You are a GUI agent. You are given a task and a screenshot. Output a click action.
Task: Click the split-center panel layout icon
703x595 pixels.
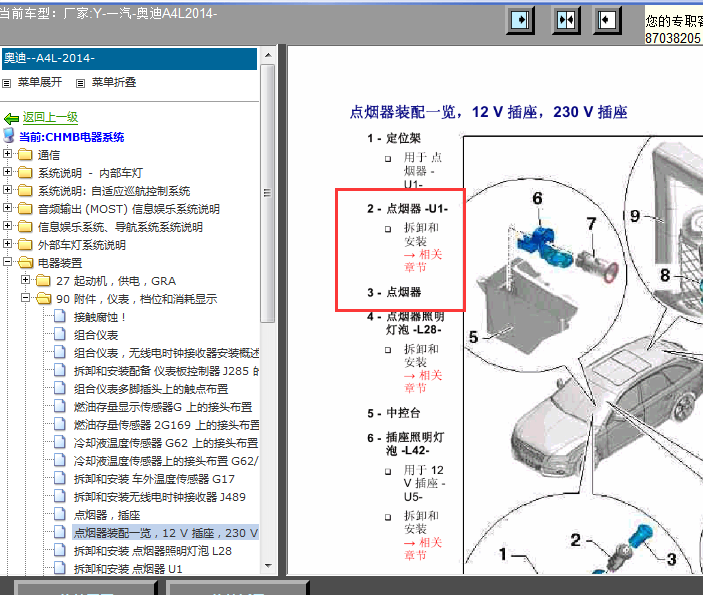566,20
